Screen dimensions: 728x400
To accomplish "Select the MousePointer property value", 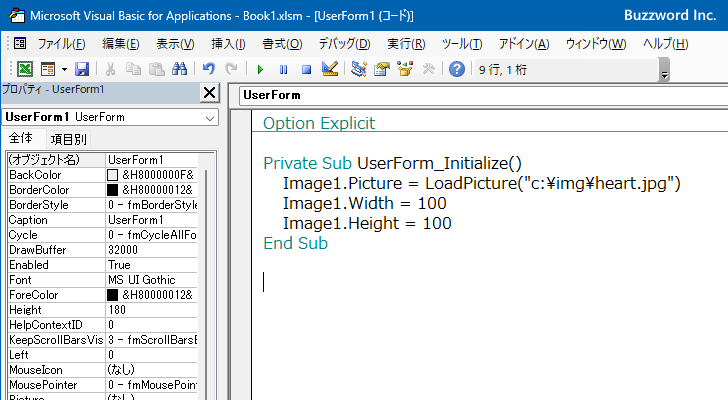I will [152, 385].
